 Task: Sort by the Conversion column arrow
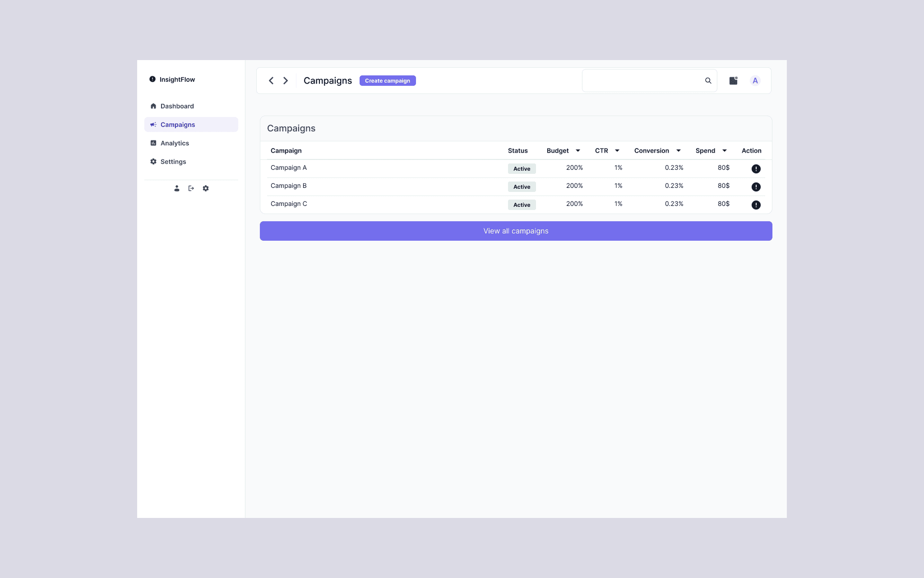tap(678, 150)
